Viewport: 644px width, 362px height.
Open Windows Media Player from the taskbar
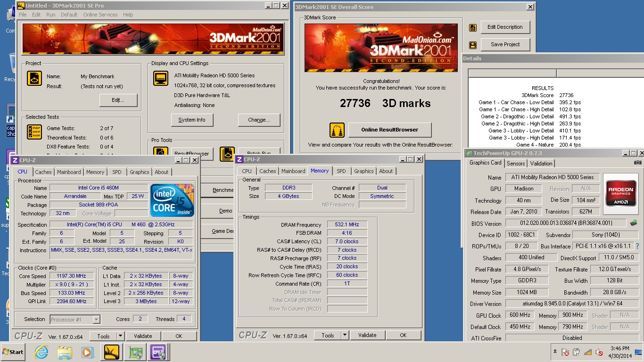pyautogui.click(x=88, y=352)
